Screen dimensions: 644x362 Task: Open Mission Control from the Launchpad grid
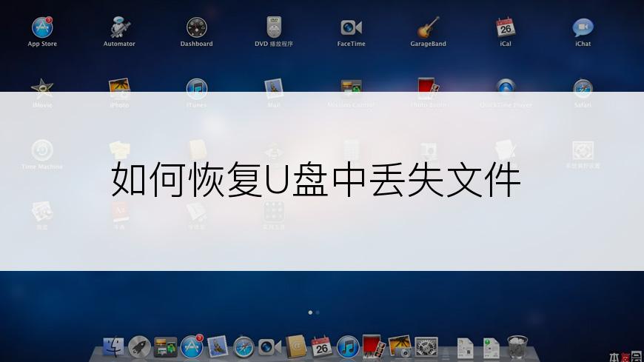[351, 89]
